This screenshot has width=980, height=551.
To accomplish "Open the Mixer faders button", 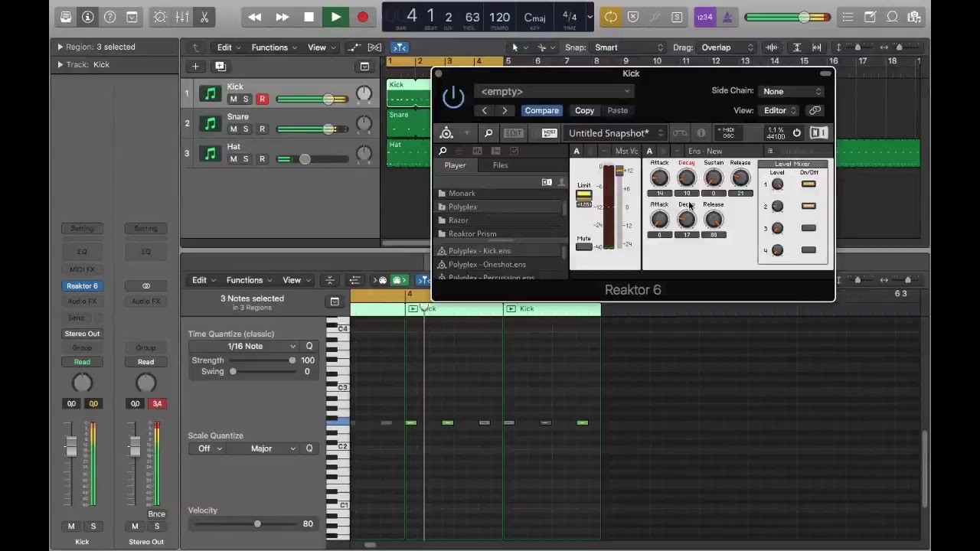I will pyautogui.click(x=182, y=17).
